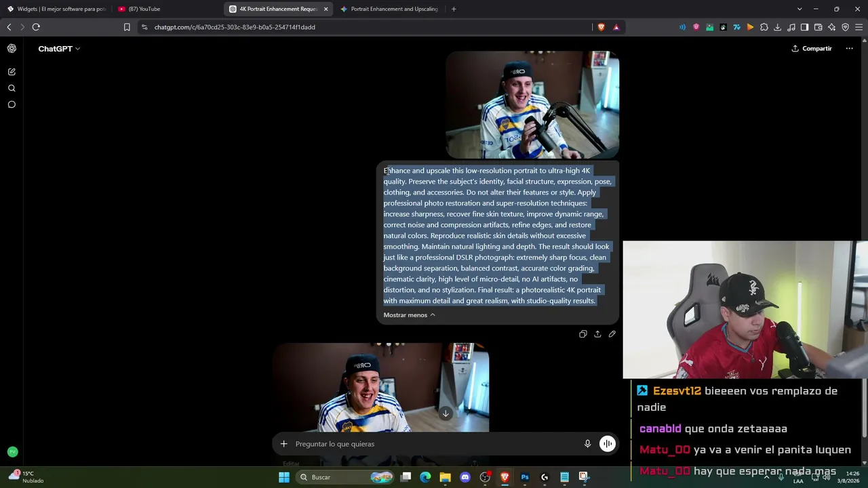Click the orange play triangle extension icon
The width and height of the screenshot is (868, 488).
750,27
